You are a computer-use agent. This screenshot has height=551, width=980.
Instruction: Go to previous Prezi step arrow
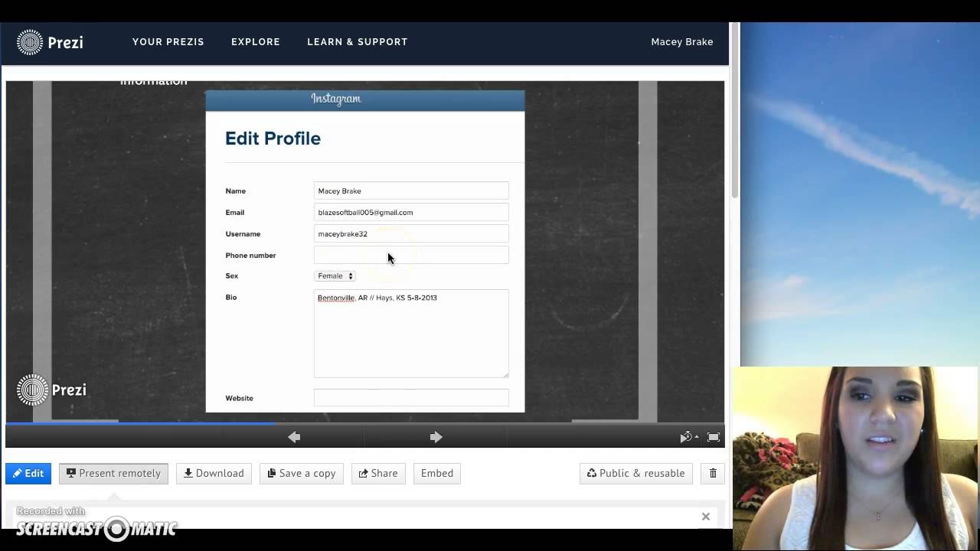[x=294, y=437]
